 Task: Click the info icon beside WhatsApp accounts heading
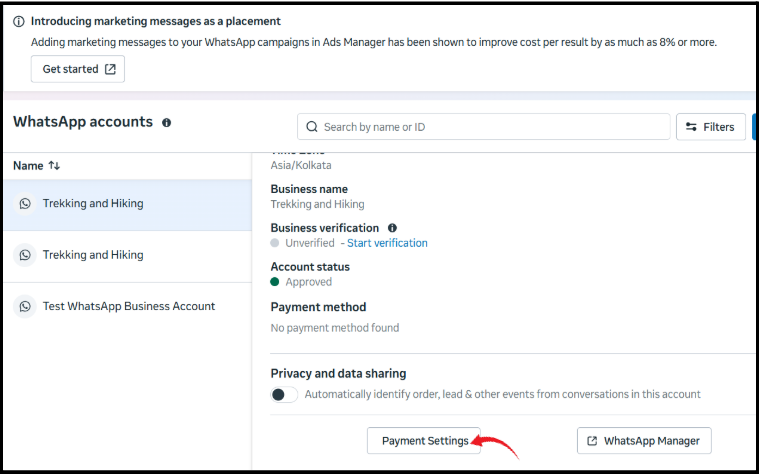point(167,123)
